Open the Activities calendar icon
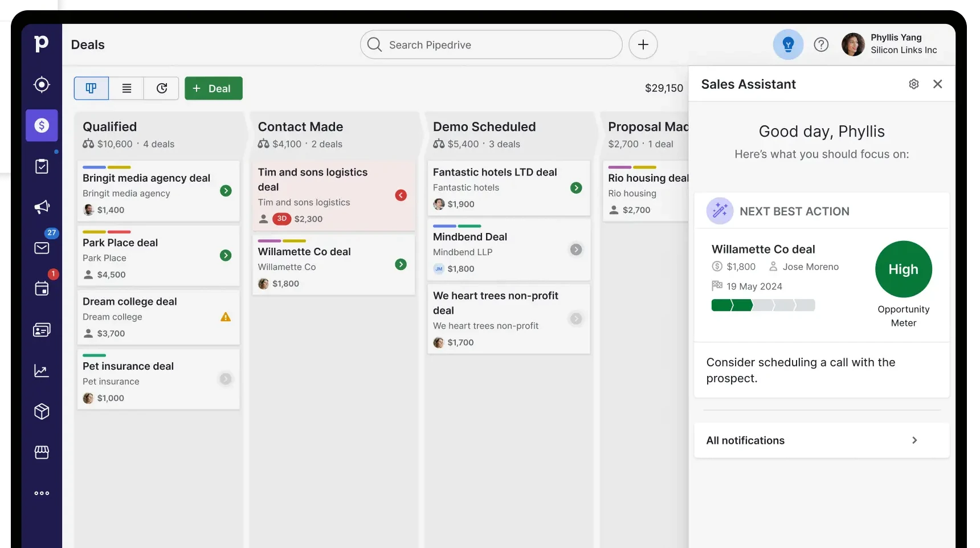The width and height of the screenshot is (980, 548). point(42,289)
